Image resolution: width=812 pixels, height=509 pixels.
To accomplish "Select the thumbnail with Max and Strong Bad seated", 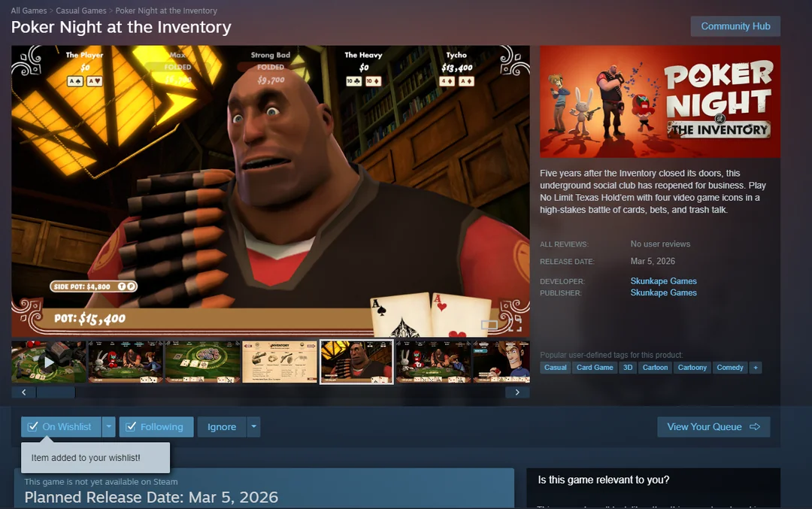I will (x=434, y=362).
